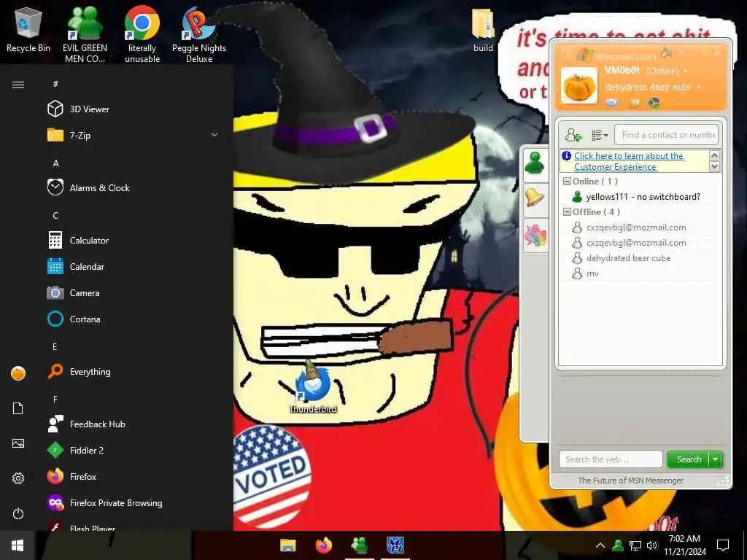Click File Explorer on the taskbar
The image size is (747, 560).
[287, 545]
